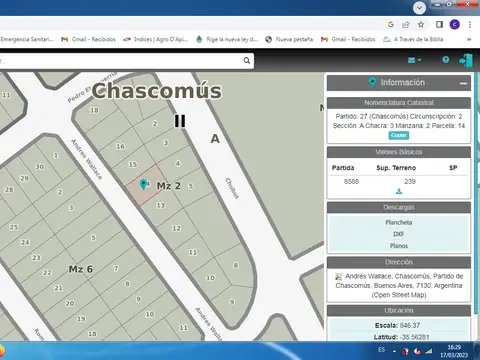Click parcel 15 on Mz 2
480x360 pixels.
(133, 164)
